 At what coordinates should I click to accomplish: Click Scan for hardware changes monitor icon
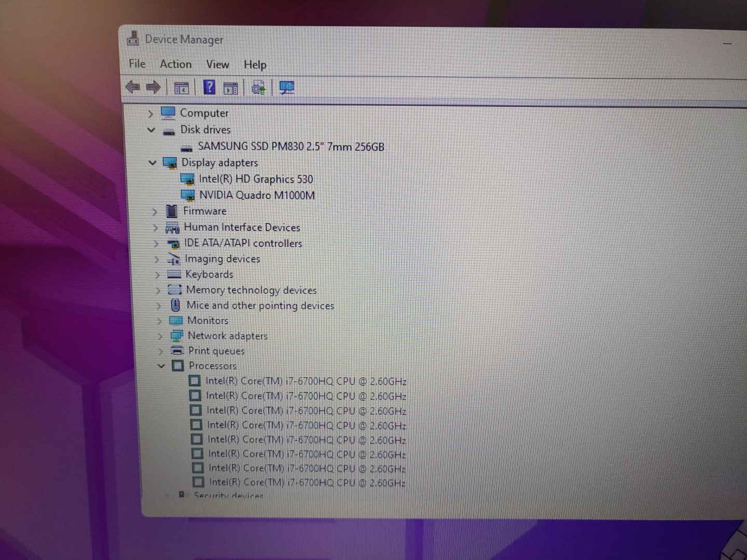286,88
